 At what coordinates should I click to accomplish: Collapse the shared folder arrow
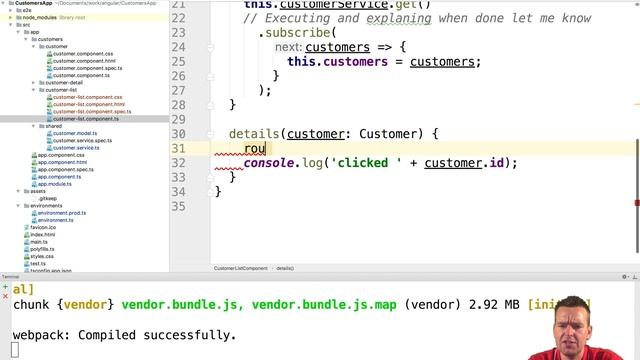33,126
